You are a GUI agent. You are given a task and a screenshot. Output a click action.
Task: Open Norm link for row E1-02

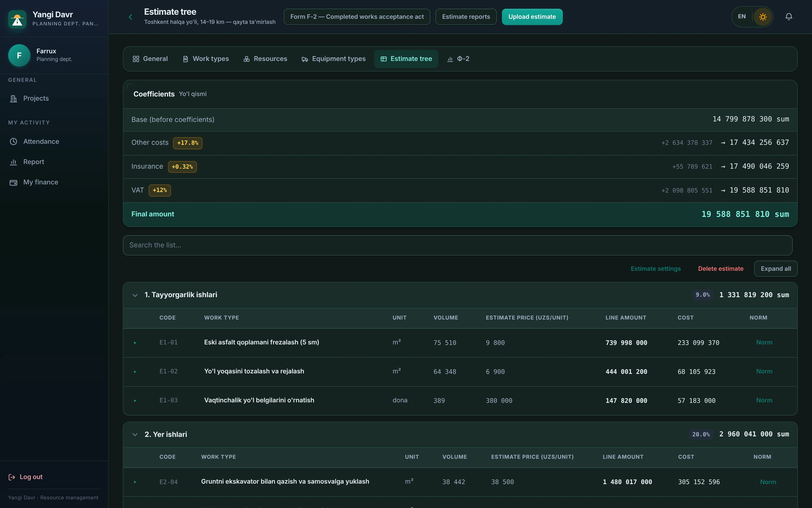pyautogui.click(x=764, y=371)
